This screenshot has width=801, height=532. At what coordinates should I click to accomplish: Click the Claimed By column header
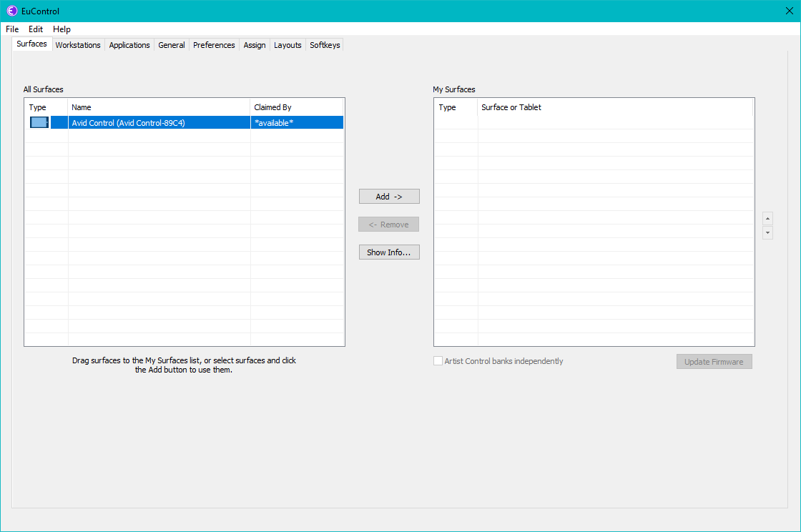tap(296, 107)
